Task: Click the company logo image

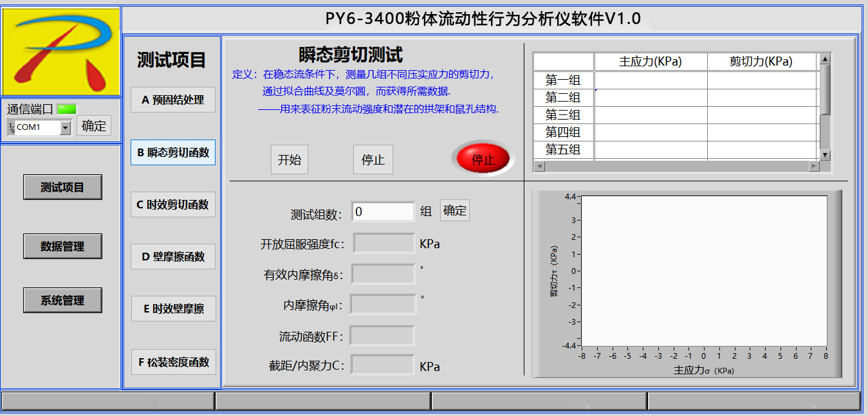Action: [x=61, y=51]
